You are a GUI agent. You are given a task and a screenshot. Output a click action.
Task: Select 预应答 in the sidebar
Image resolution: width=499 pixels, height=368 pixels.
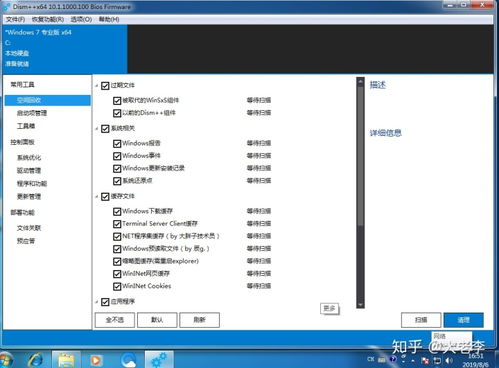coord(26,241)
